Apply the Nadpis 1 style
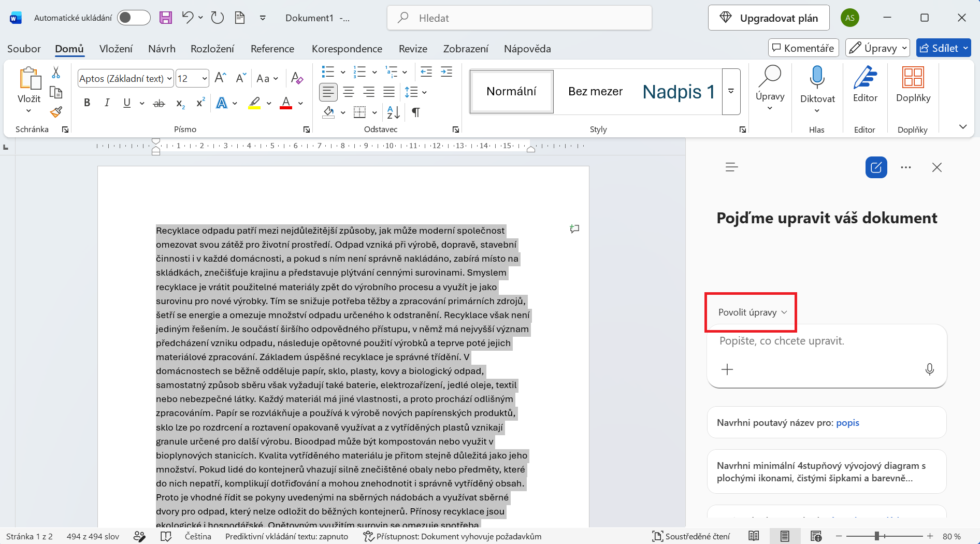Image resolution: width=980 pixels, height=544 pixels. pyautogui.click(x=679, y=92)
